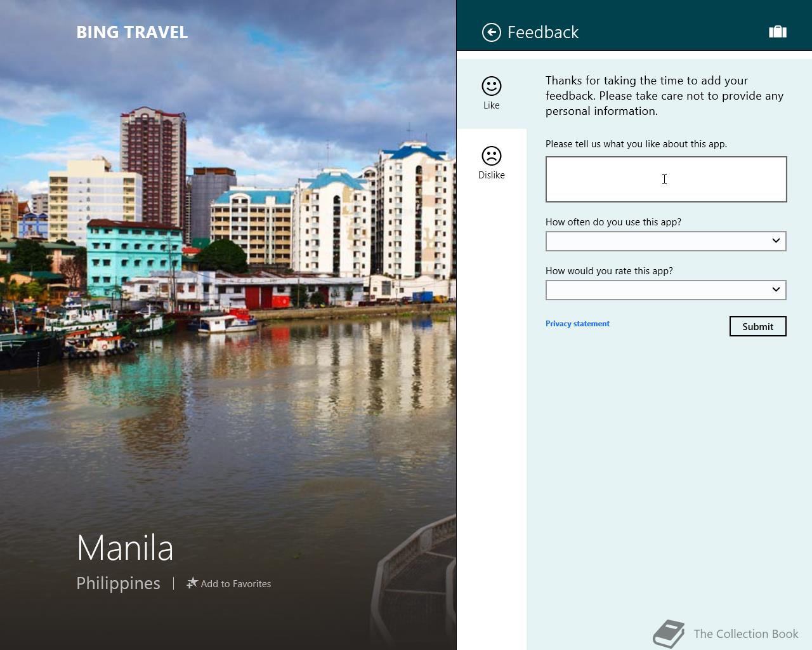This screenshot has width=812, height=650.
Task: Go back using the Feedback back arrow
Action: coord(492,32)
